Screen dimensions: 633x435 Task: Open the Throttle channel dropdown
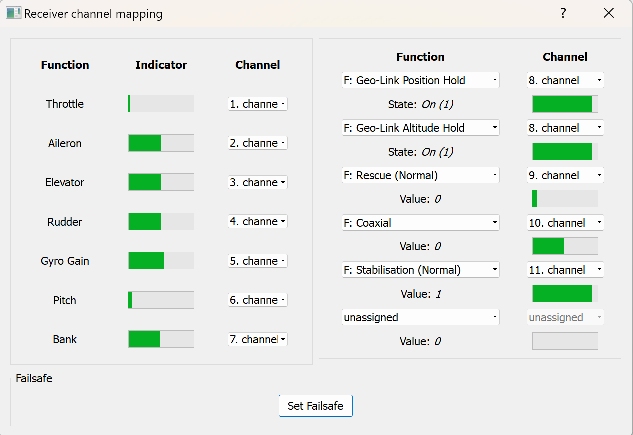257,104
